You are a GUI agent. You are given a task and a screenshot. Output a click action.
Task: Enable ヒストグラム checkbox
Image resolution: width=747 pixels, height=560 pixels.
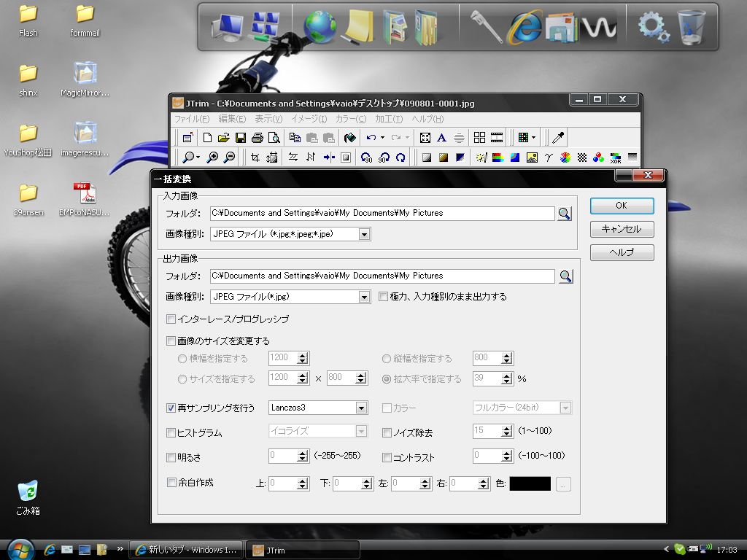click(x=171, y=432)
